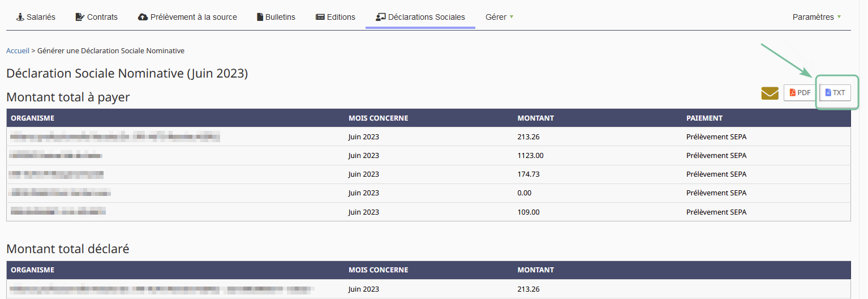This screenshot has height=299, width=868.
Task: Click the cloud icon for Prélèvement à la source
Action: (143, 17)
